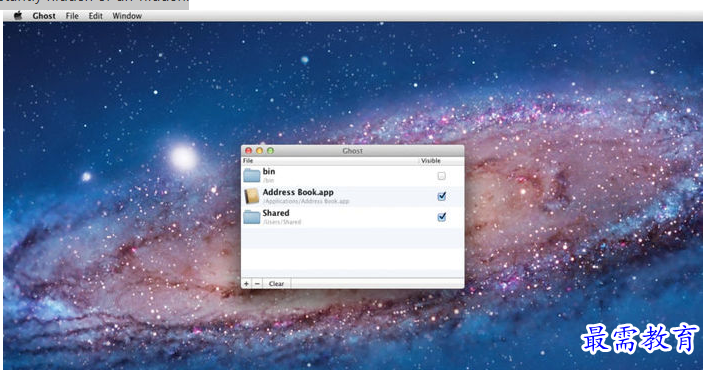Click the Ghost window title bar
The width and height of the screenshot is (705, 370).
352,151
